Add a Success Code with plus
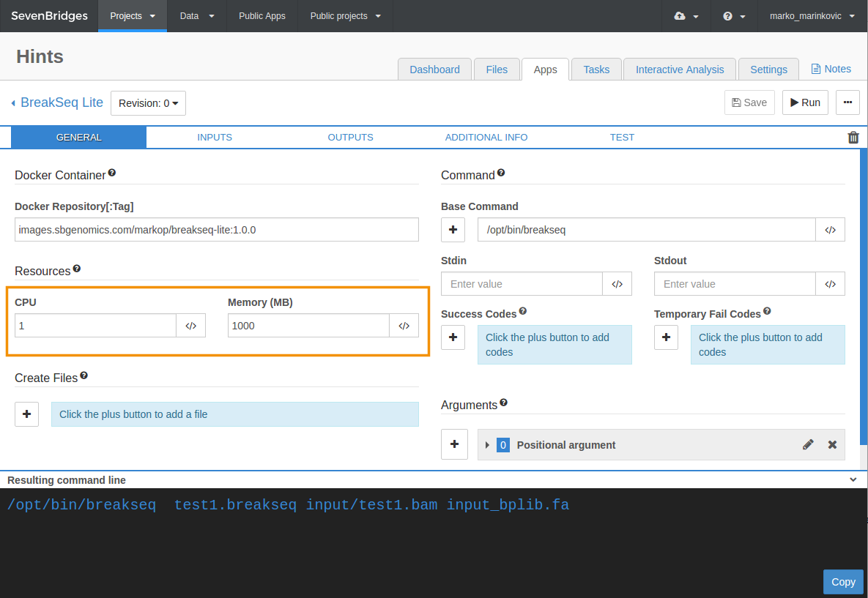 (453, 337)
